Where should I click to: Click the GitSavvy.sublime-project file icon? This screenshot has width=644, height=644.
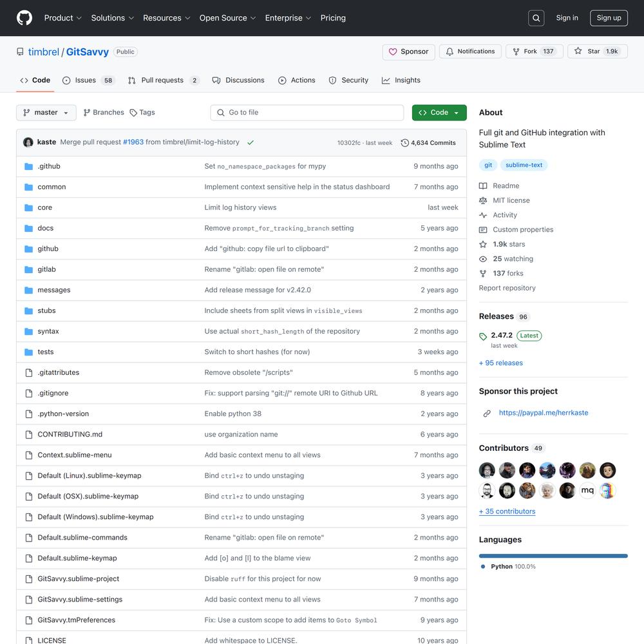29,579
